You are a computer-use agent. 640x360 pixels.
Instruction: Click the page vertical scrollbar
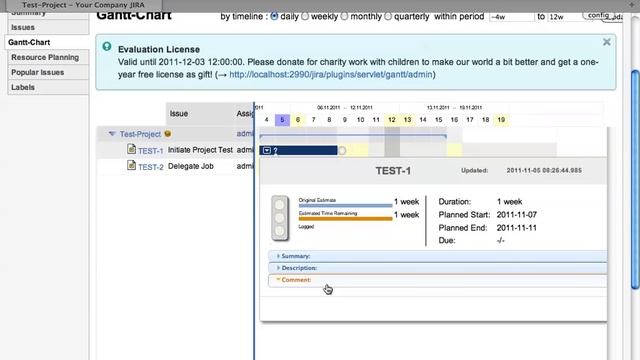click(x=635, y=180)
